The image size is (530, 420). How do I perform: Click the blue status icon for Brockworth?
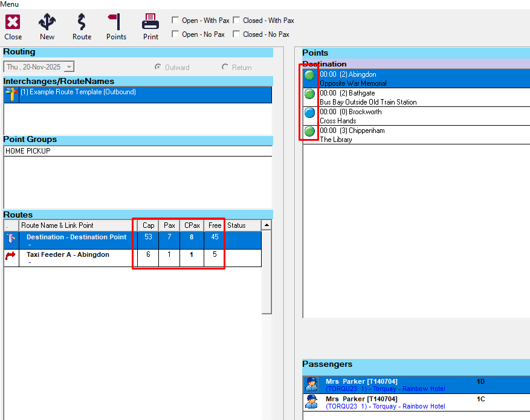click(309, 113)
